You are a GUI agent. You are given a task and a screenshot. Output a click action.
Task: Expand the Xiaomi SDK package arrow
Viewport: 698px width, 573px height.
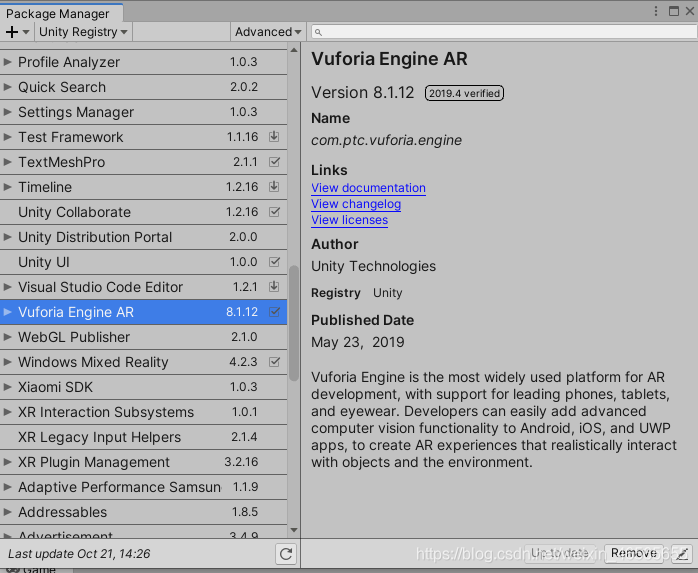click(7, 386)
